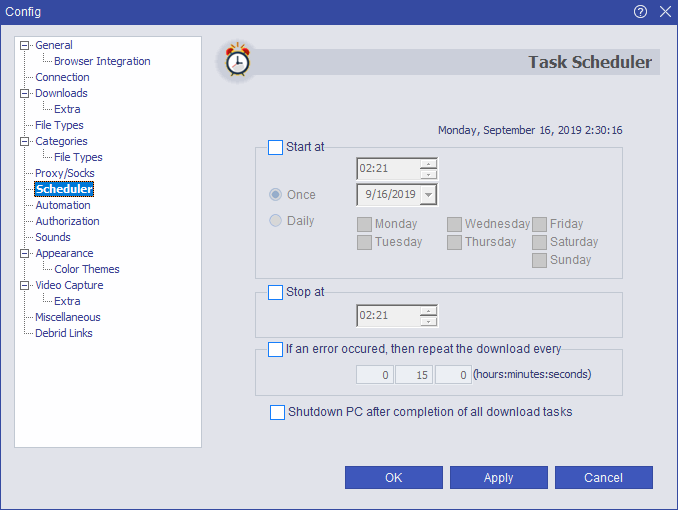Screen dimensions: 678x510
Task: Click the help question mark icon
Action: 640,12
